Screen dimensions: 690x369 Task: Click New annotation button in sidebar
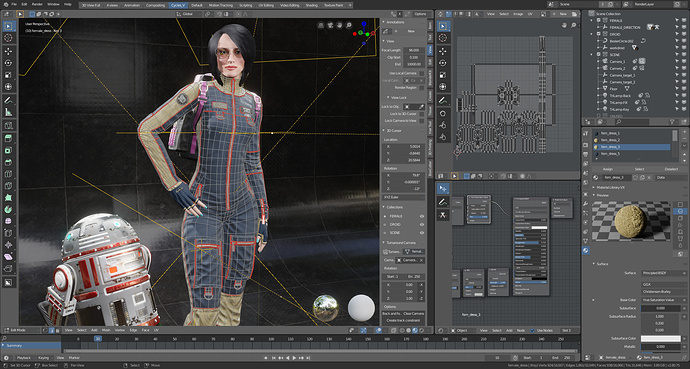[411, 31]
